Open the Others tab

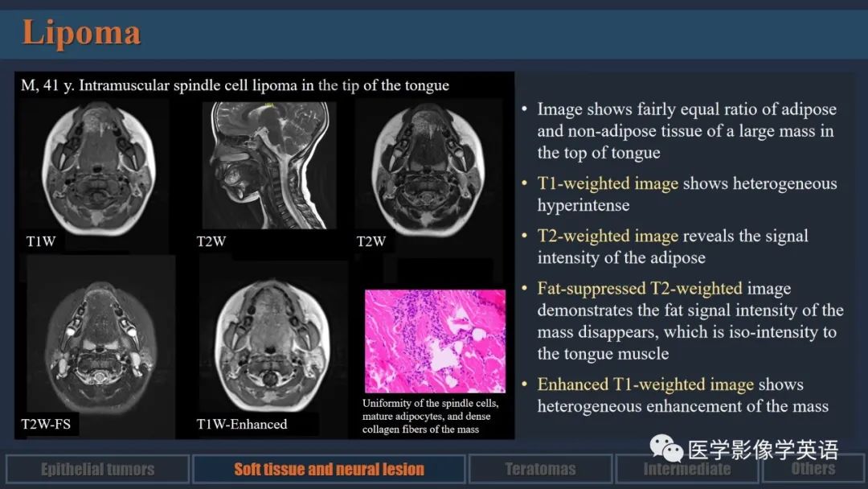(813, 469)
